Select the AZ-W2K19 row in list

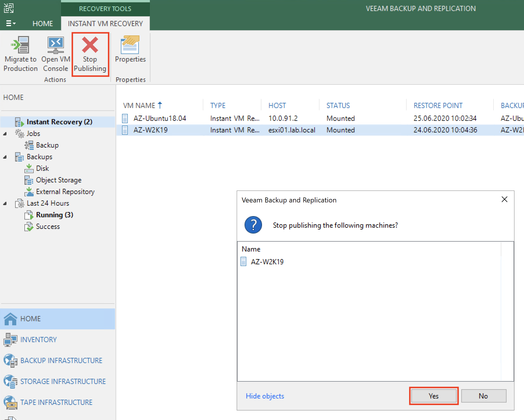pyautogui.click(x=320, y=130)
